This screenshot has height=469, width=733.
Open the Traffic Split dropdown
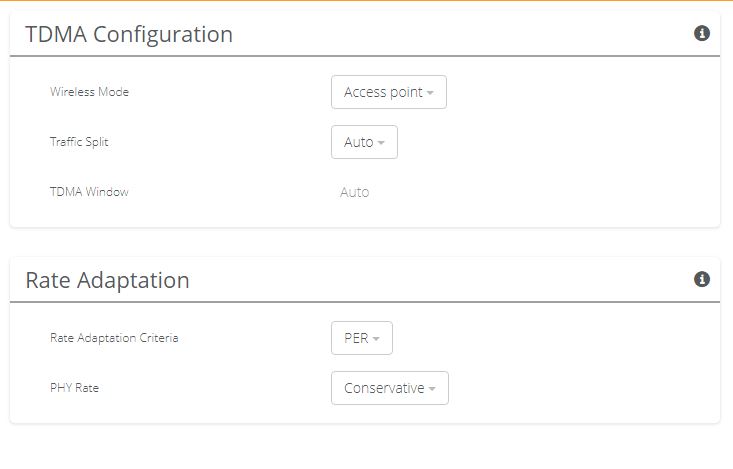(364, 142)
